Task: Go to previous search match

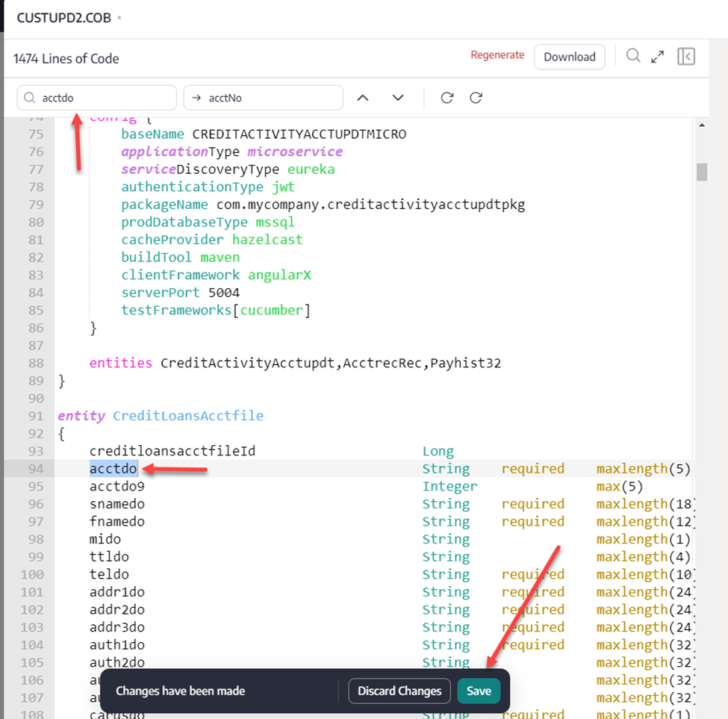Action: click(363, 98)
